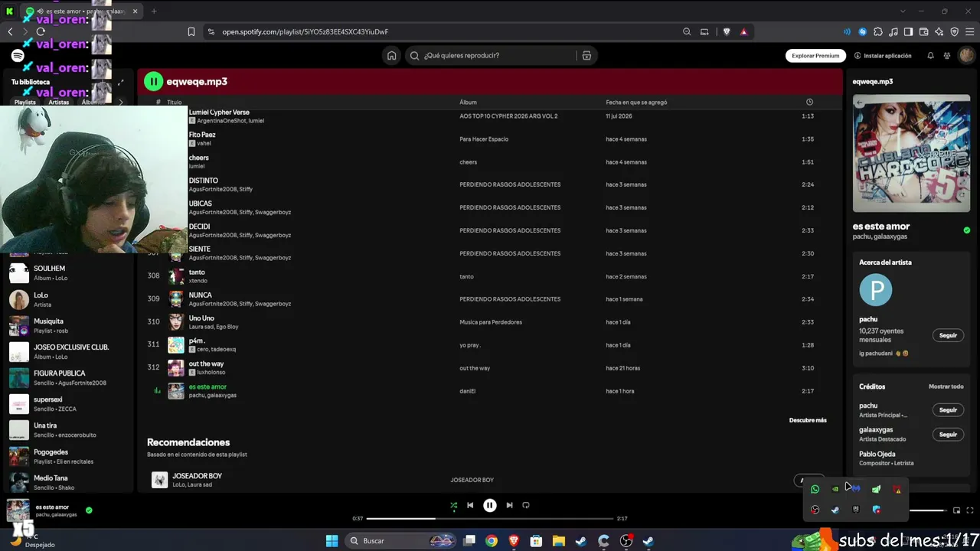Toggle repeat in the player bar
Screen dimensions: 980x551
pyautogui.click(x=526, y=505)
